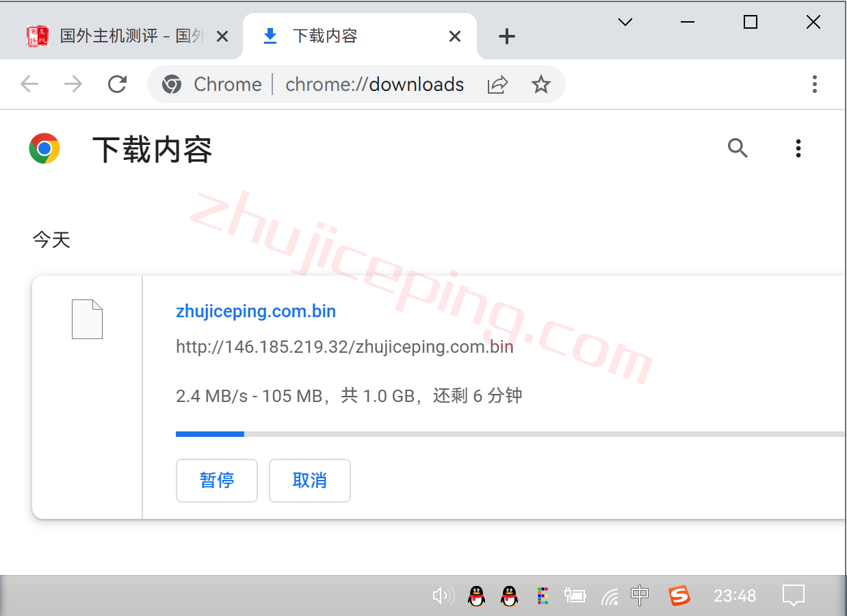Viewport: 847px width, 616px height.
Task: Click the file icon of zhujiceping.com.bin
Action: (x=87, y=319)
